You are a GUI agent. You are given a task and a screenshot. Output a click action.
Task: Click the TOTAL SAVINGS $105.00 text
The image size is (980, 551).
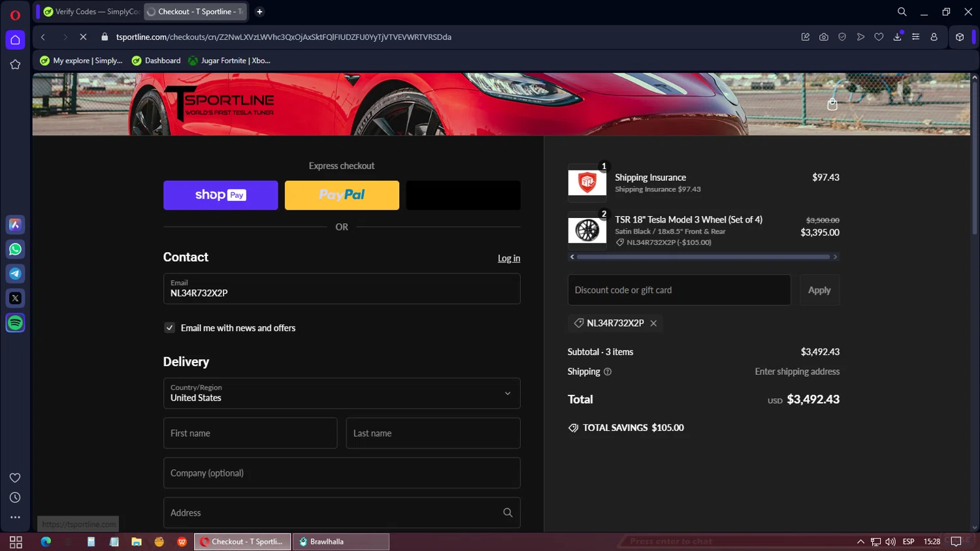coord(633,428)
